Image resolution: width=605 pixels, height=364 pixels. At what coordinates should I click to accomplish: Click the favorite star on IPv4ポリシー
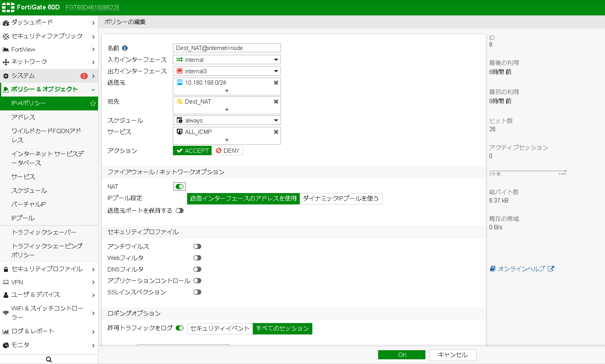pos(93,104)
